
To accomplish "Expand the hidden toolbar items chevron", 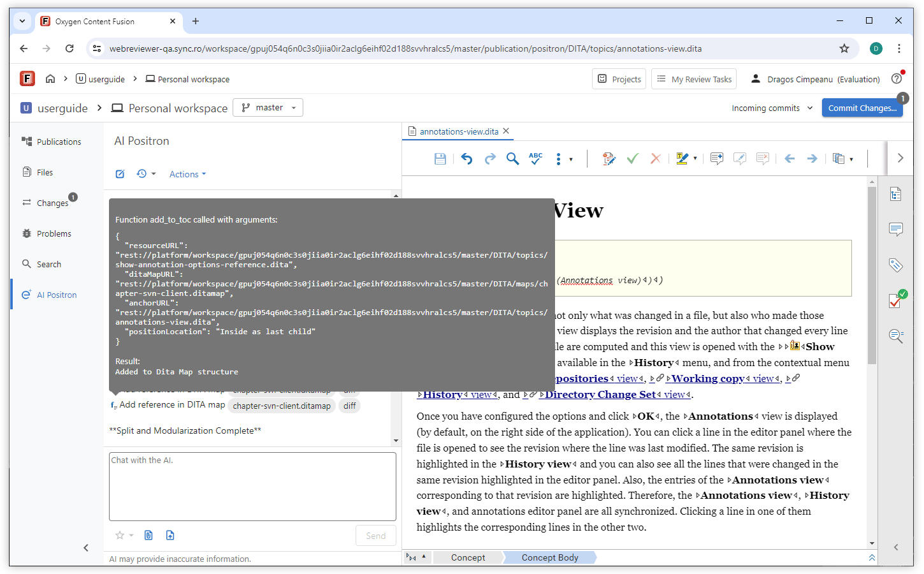I will [900, 158].
